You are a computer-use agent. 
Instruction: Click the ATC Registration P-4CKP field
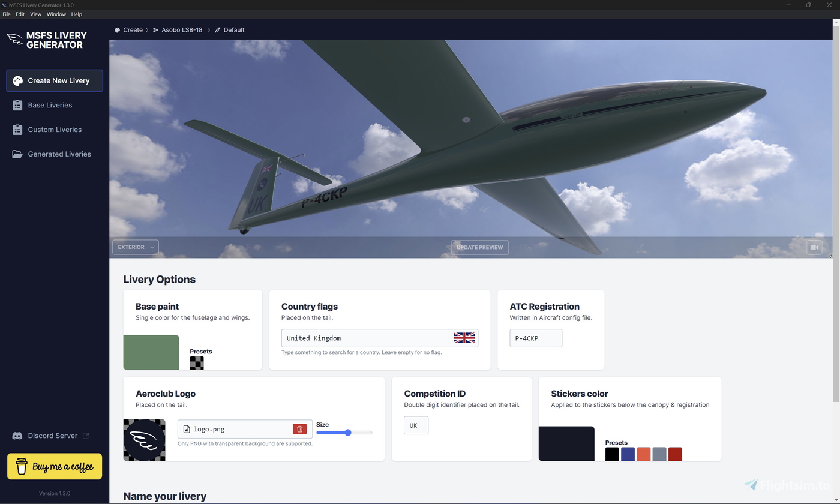click(535, 338)
